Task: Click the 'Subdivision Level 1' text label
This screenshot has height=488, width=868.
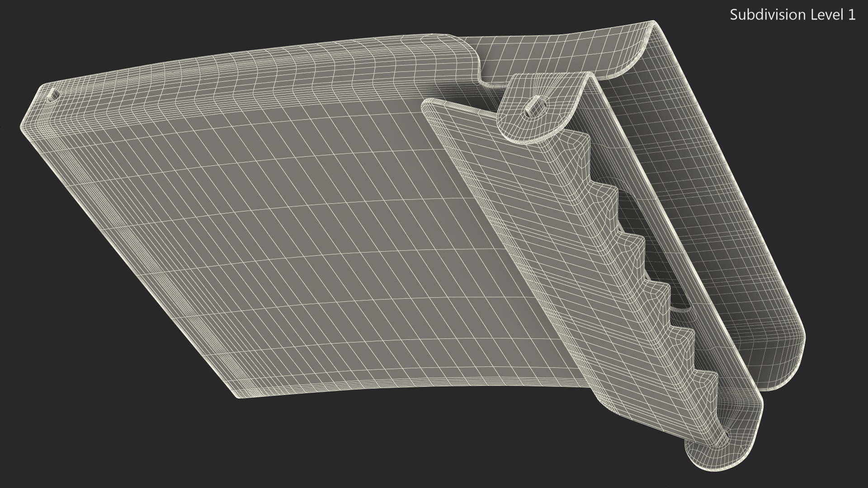Action: (793, 15)
